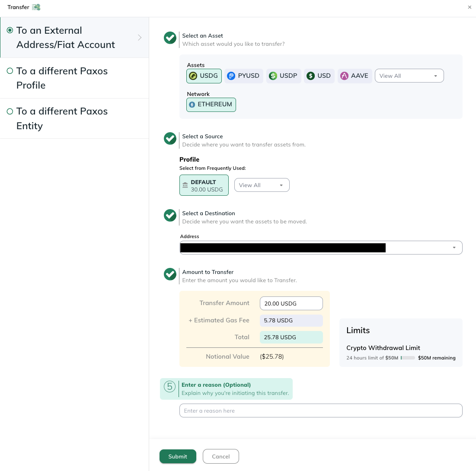Screen dimensions: 476x471
Task: Submit the transfer
Action: (x=178, y=456)
